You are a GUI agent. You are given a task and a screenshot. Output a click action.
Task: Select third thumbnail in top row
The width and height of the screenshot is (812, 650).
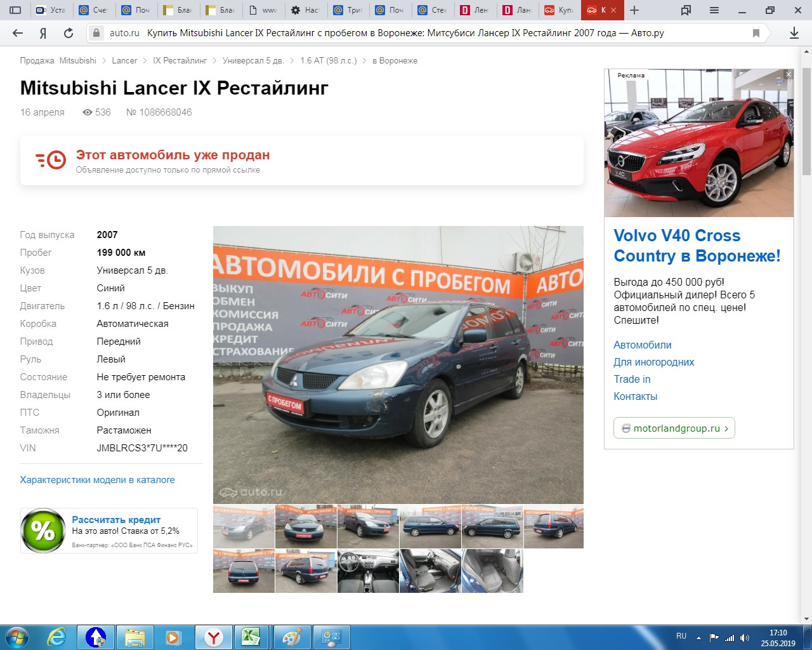pyautogui.click(x=369, y=527)
